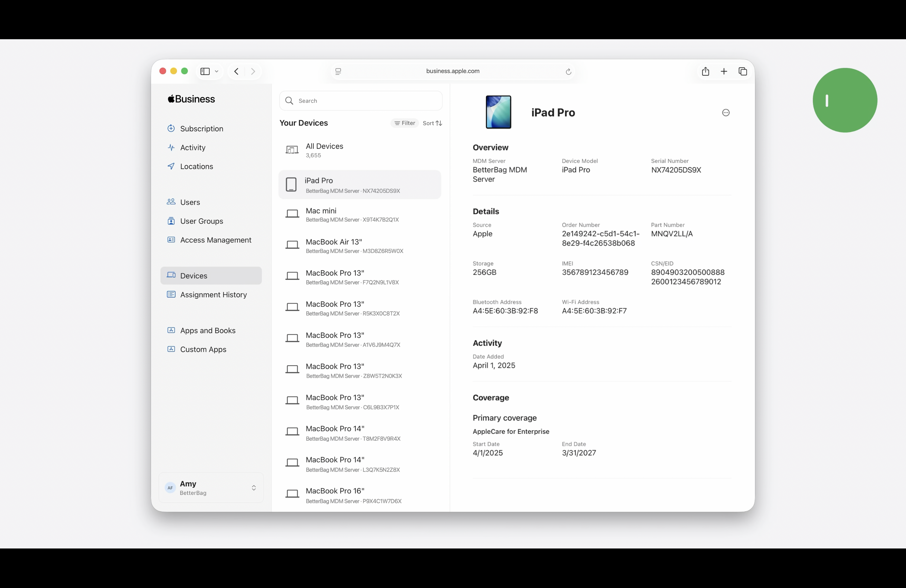Click Wi-Fi address A4:5E:60:3B:92:F7
This screenshot has width=906, height=588.
point(594,311)
